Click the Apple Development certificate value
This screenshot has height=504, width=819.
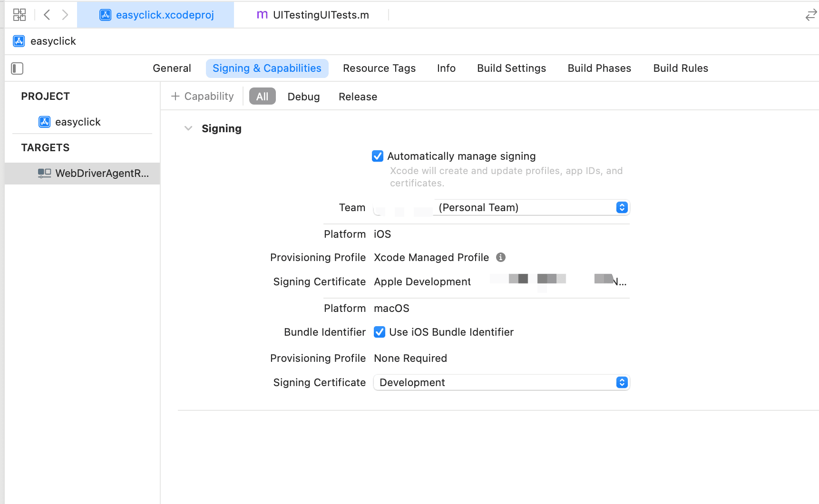click(422, 281)
